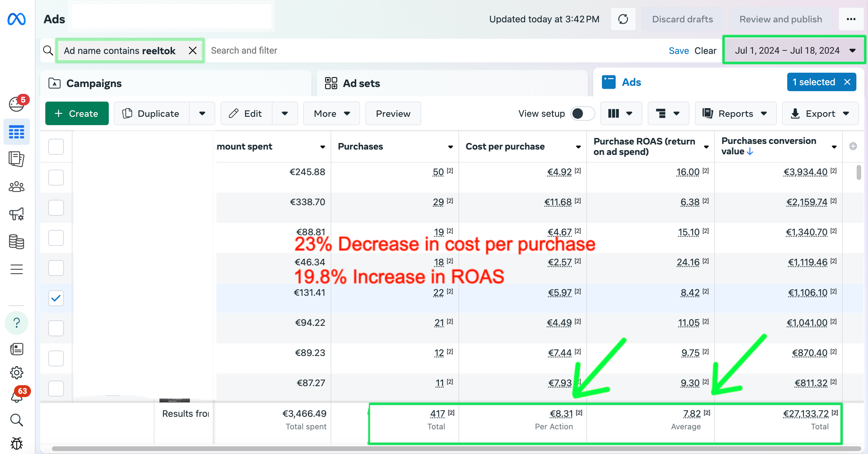Viewport: 868px width, 454px height.
Task: Open Audiences from left sidebar
Action: click(x=16, y=186)
